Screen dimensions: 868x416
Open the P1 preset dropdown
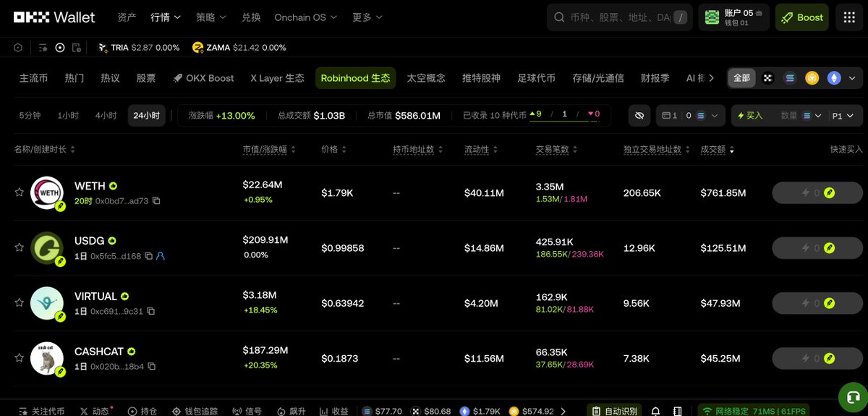coord(844,116)
